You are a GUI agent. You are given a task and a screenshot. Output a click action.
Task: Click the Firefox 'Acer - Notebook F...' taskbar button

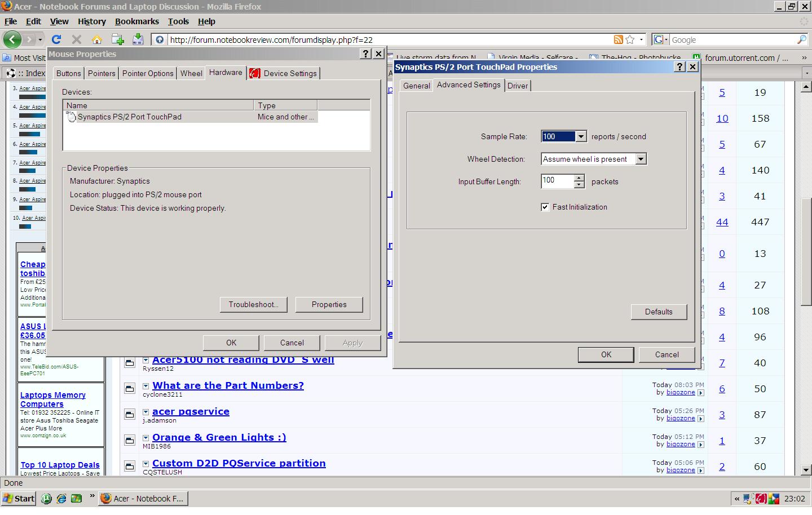[143, 499]
